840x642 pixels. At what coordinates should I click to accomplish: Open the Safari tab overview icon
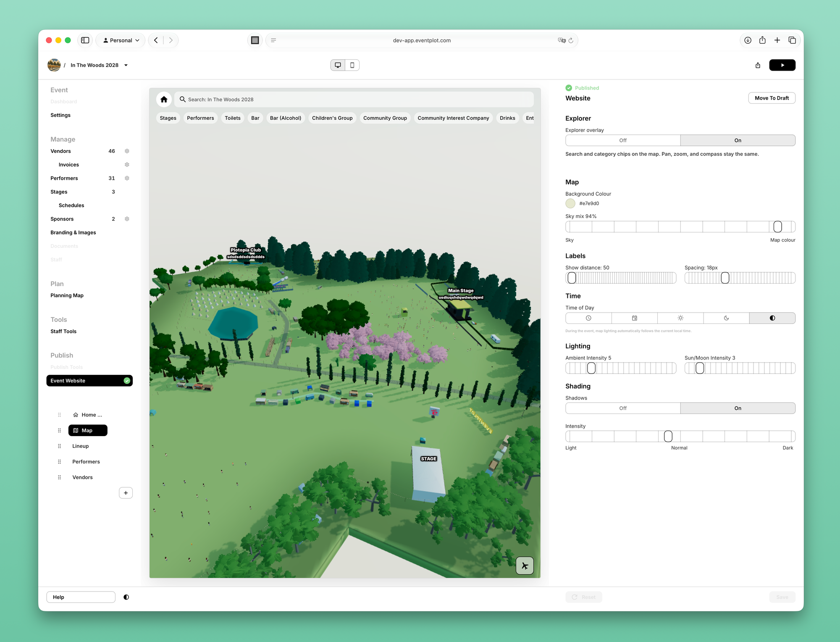tap(792, 40)
